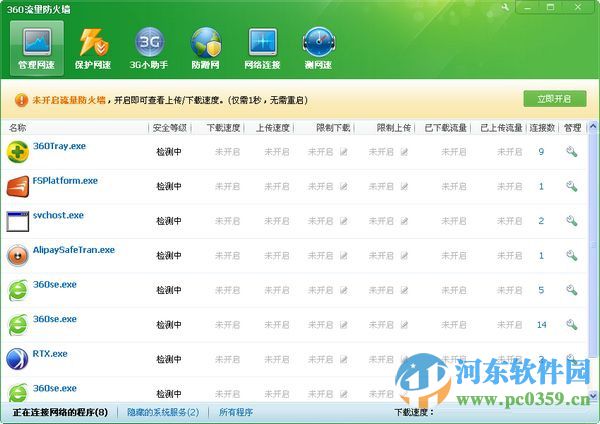
Task: Open connection count 2 for svchost.exe
Action: (x=541, y=221)
